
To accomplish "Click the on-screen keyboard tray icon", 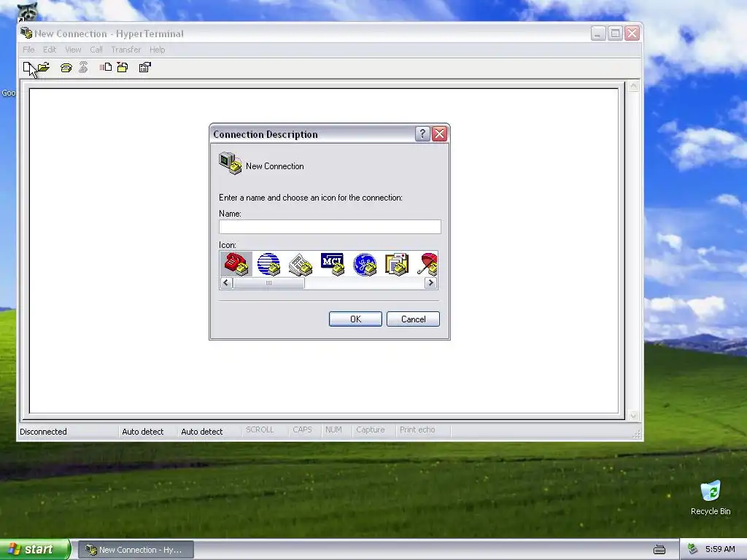I will click(x=659, y=550).
